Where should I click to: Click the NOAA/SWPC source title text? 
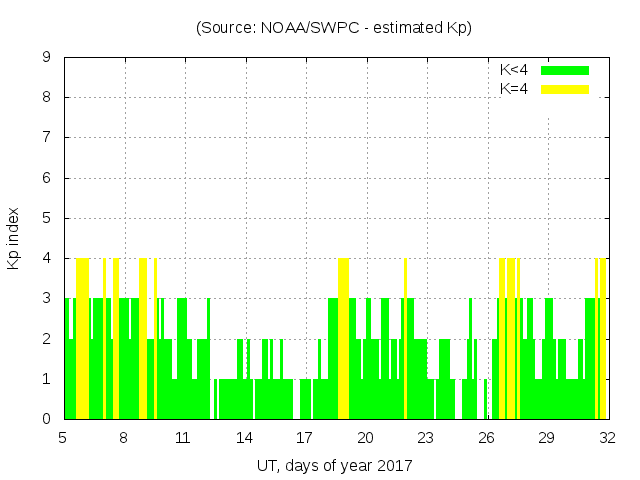[334, 28]
